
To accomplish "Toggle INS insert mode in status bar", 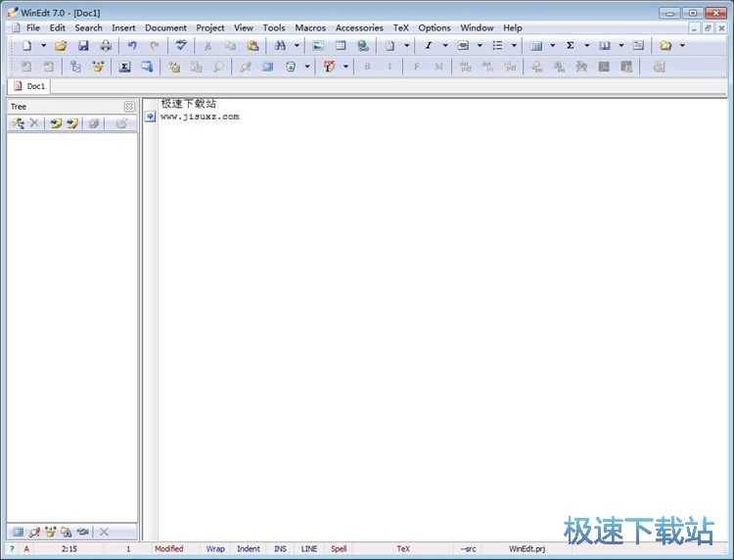I will point(281,549).
